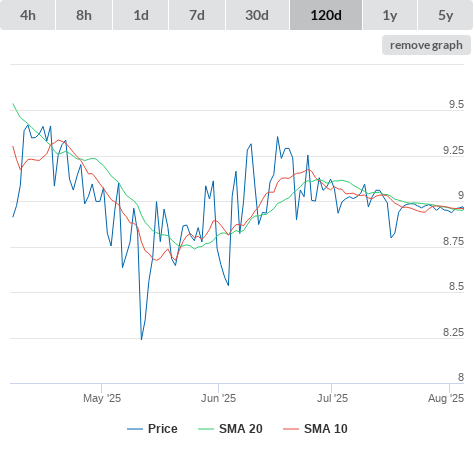This screenshot has height=455, width=474.
Task: Click the Jul '25 axis tick label
Action: click(x=332, y=398)
